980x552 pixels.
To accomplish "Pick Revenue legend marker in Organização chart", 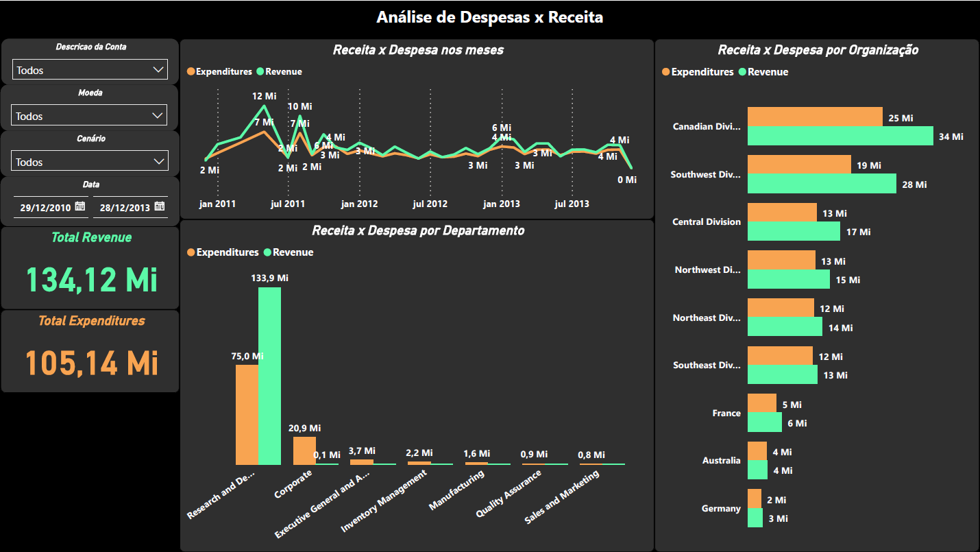I will pos(742,72).
